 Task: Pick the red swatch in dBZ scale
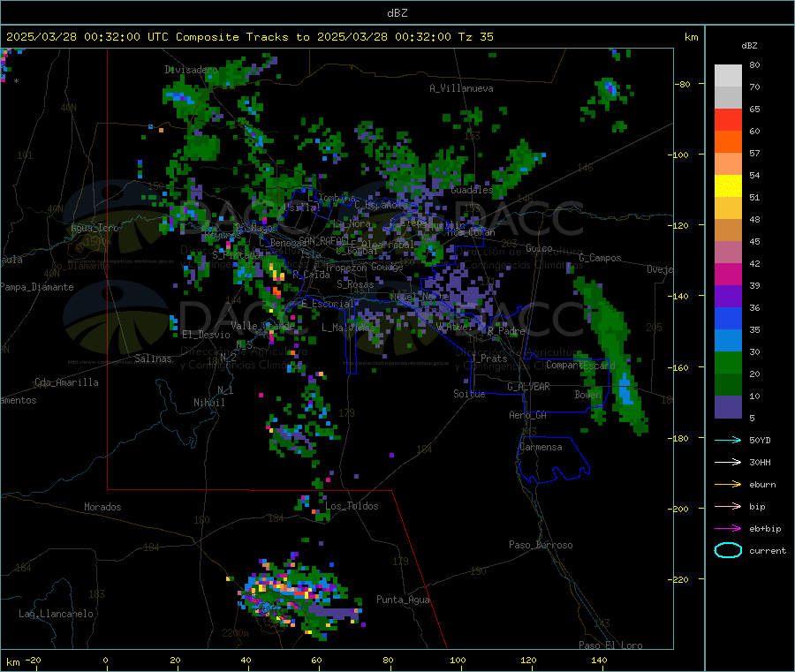click(728, 119)
